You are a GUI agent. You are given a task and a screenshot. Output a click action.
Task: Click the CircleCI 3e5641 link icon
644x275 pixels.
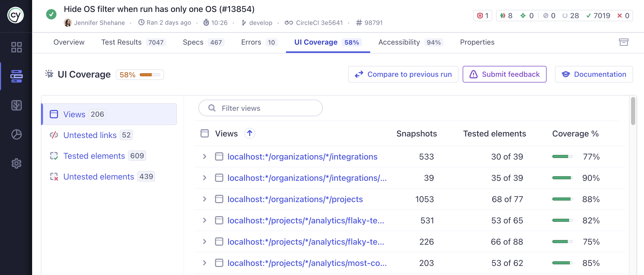(x=289, y=23)
